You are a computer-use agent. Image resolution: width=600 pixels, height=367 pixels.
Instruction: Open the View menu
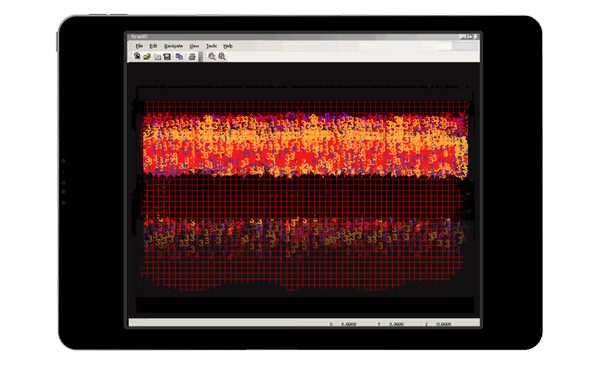pyautogui.click(x=194, y=46)
